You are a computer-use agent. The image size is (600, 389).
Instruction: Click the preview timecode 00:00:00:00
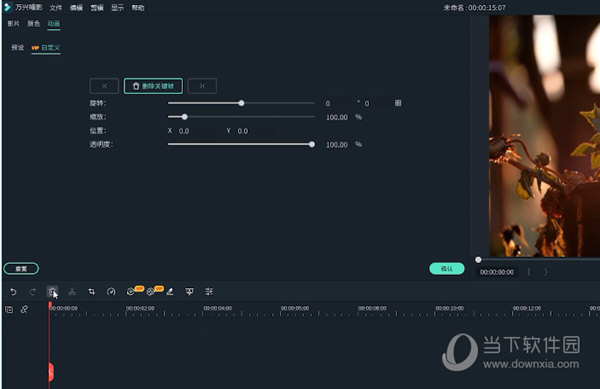tap(497, 272)
